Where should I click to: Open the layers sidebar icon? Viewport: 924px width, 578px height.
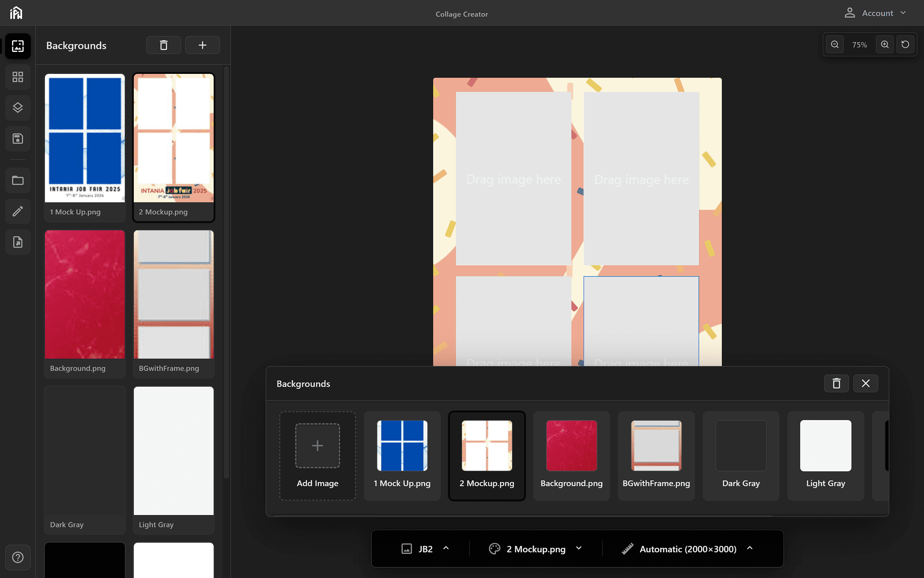[18, 108]
